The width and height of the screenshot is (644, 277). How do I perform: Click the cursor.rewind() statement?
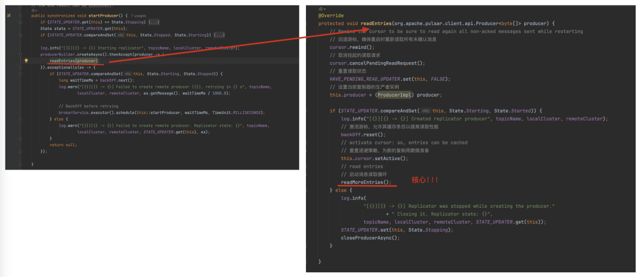click(x=352, y=47)
